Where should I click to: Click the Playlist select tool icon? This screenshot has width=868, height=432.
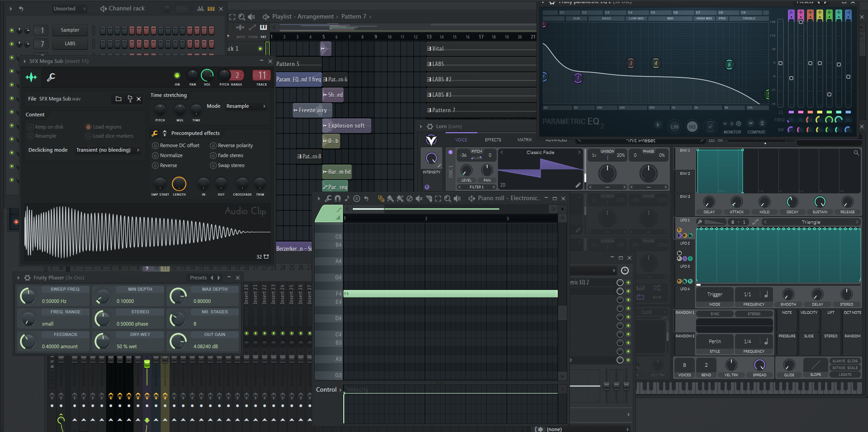[232, 17]
